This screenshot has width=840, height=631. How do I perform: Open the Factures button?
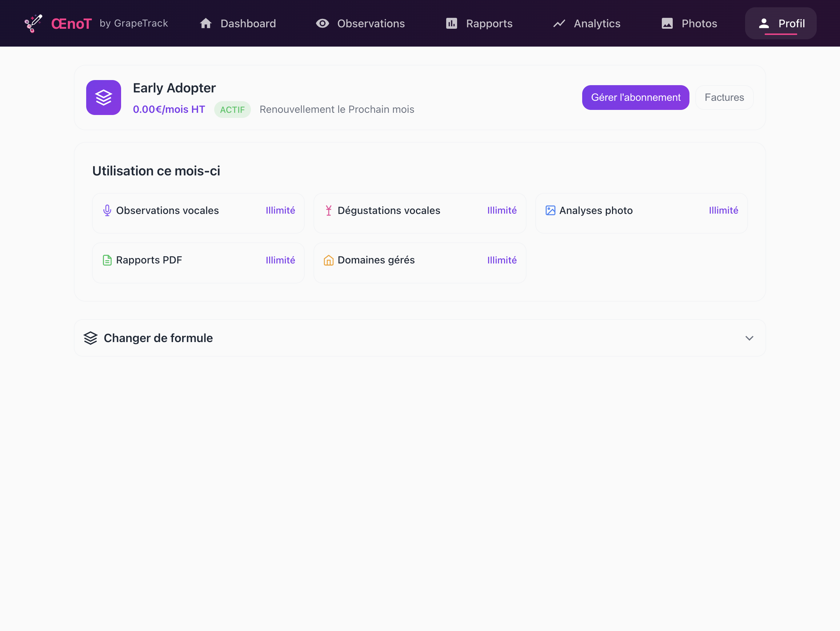click(x=724, y=97)
